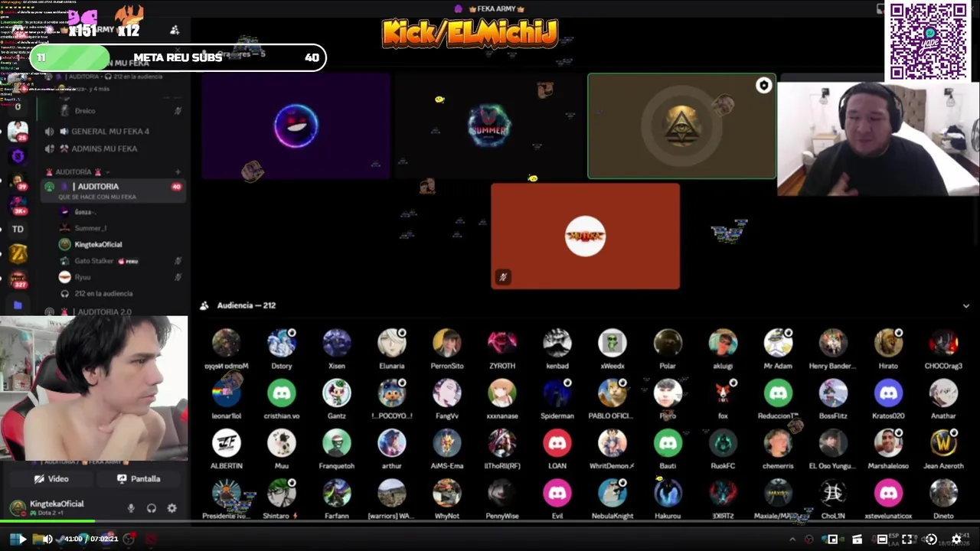Open audience member Hirato avatar

tap(888, 344)
